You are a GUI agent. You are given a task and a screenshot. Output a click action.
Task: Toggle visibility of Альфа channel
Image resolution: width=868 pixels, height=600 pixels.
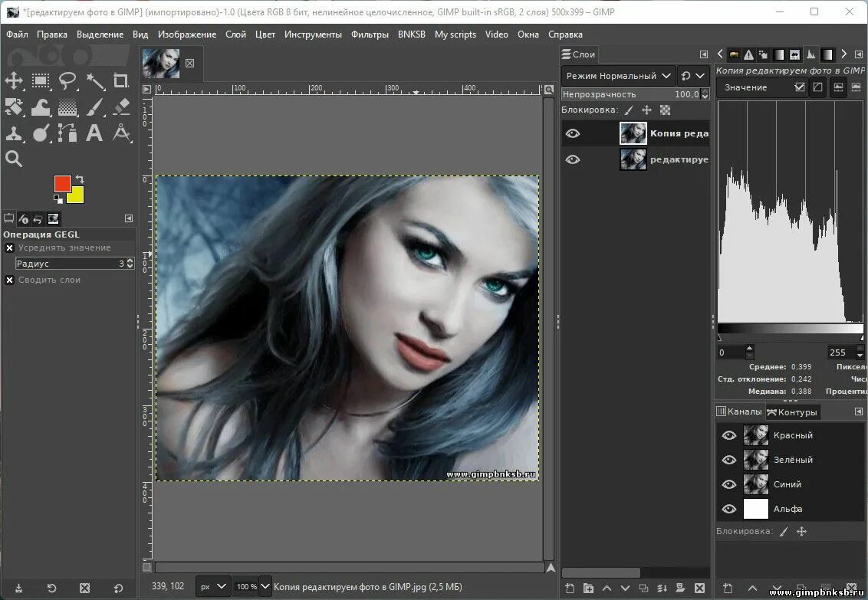[x=729, y=508]
